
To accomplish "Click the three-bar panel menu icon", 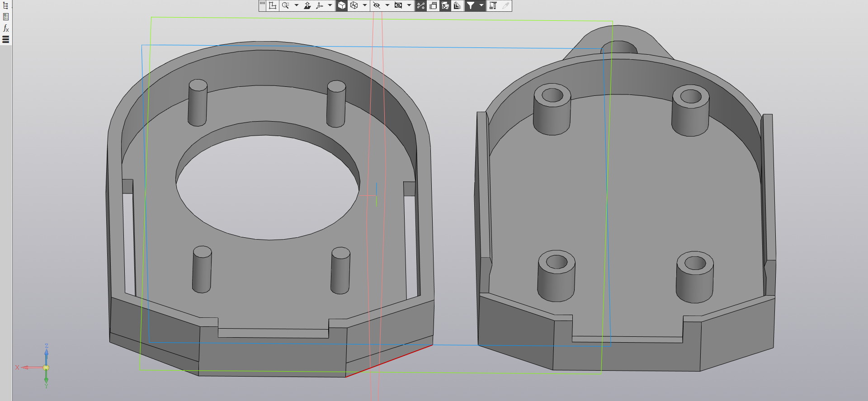I will [6, 39].
